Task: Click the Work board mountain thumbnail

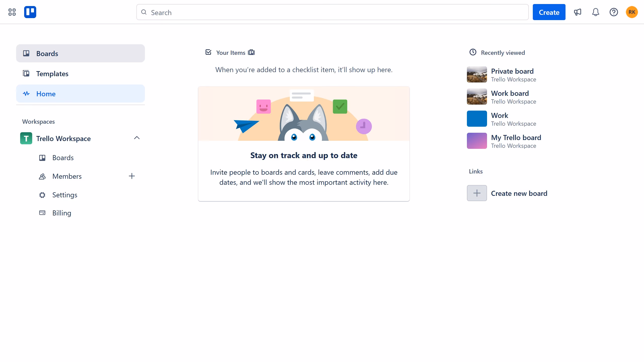Action: click(477, 97)
